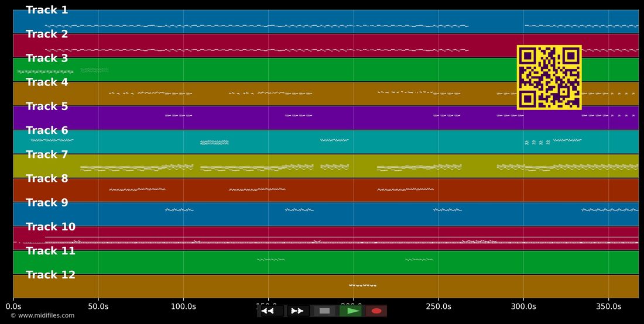644x324 pixels.
Task: Select the Track 1 label
Action: tap(47, 11)
